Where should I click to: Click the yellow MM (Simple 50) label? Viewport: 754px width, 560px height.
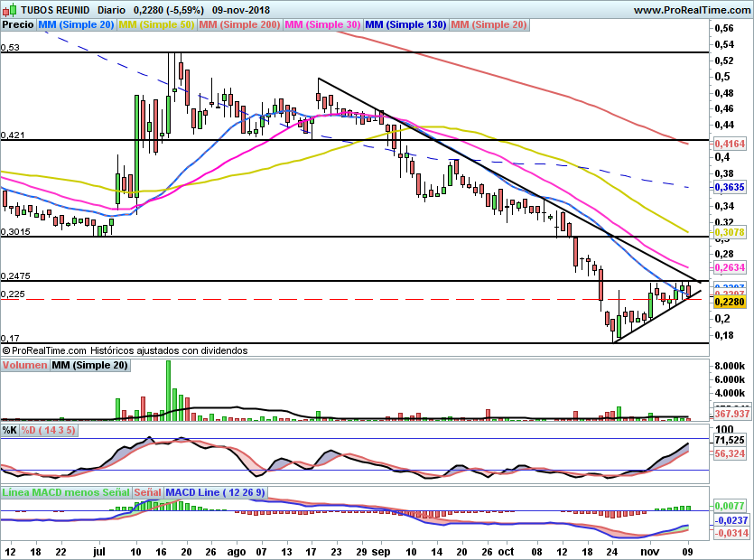[x=156, y=24]
